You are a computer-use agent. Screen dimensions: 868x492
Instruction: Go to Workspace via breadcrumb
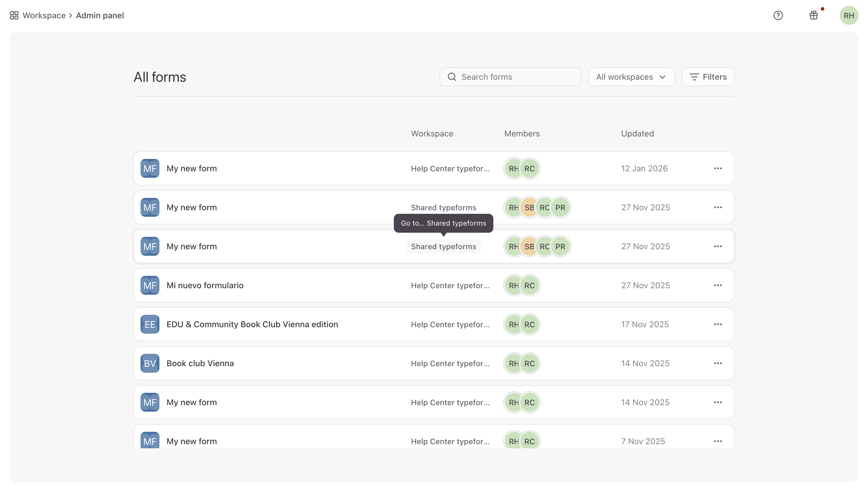tap(44, 15)
